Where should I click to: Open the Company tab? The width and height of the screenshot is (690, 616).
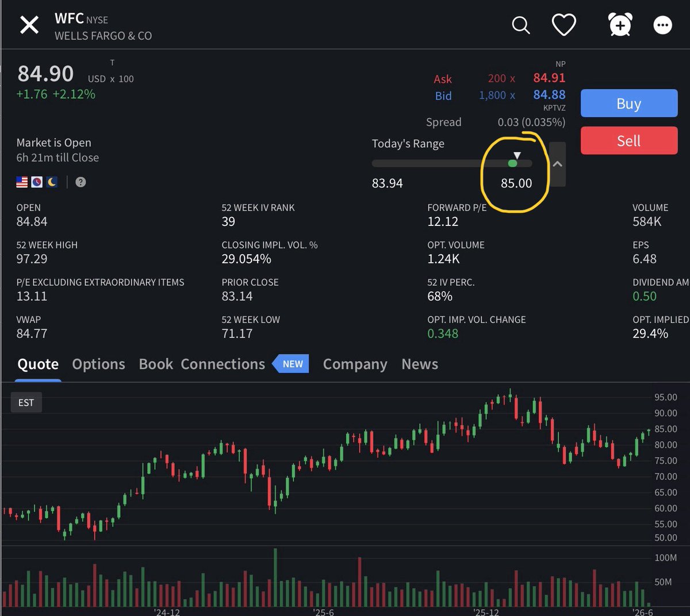(355, 364)
